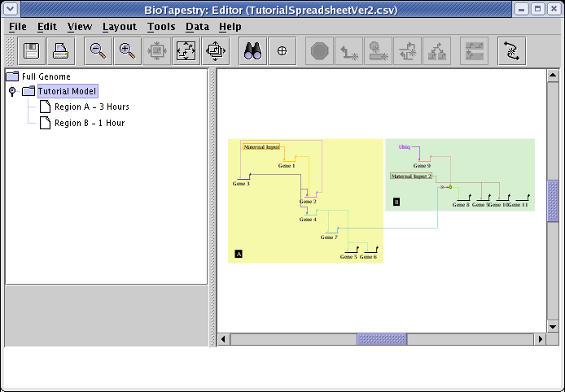
Task: Click the crosshair center icon in toolbar
Action: (282, 50)
